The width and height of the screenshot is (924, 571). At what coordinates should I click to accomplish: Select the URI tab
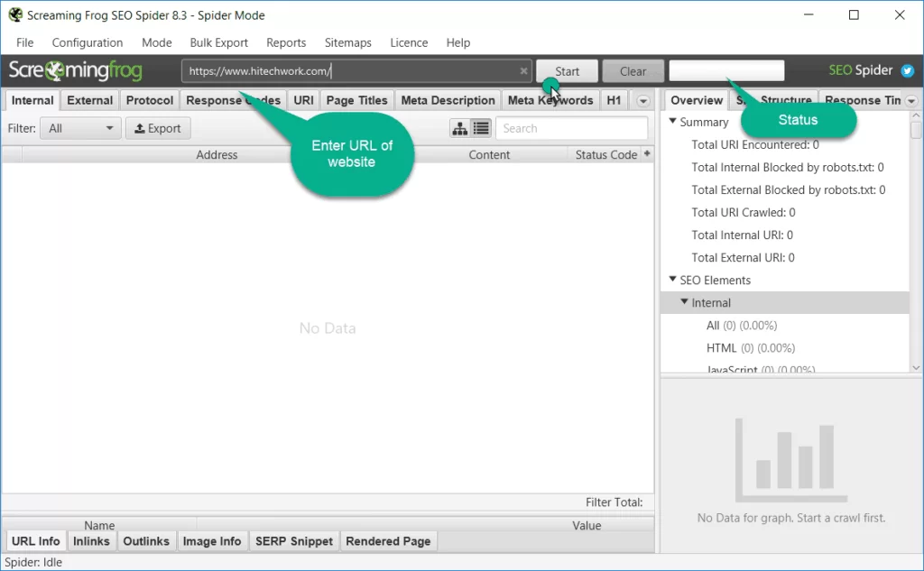303,100
